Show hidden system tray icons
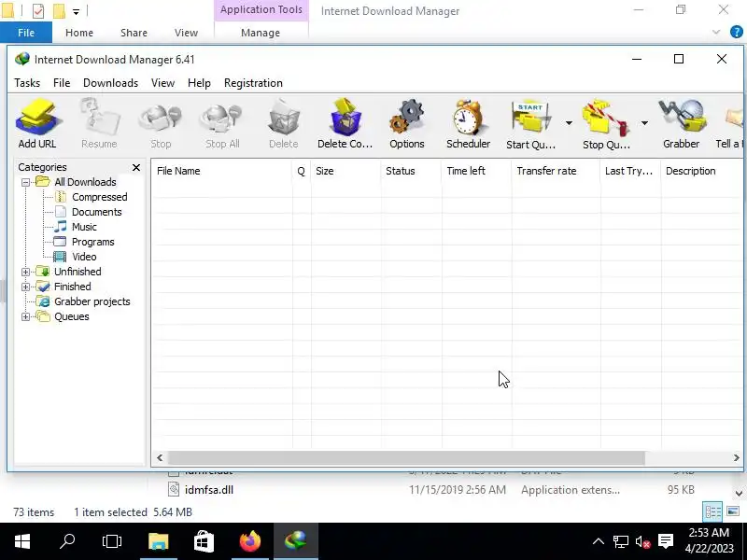 coord(599,541)
